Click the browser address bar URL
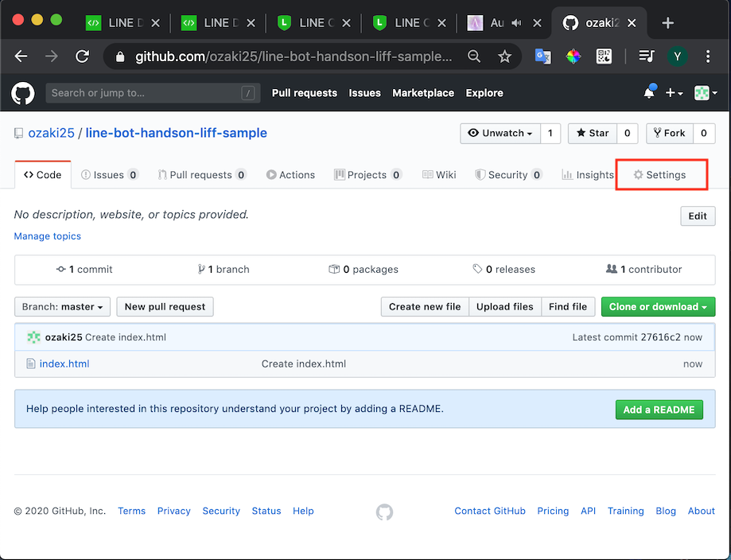This screenshot has height=560, width=731. click(294, 57)
